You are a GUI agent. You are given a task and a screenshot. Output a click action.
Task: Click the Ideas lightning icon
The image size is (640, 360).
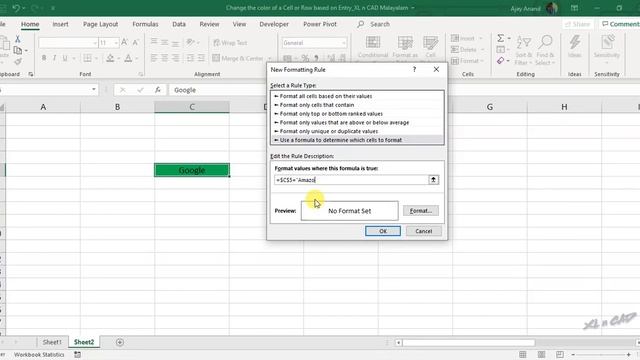pos(575,46)
